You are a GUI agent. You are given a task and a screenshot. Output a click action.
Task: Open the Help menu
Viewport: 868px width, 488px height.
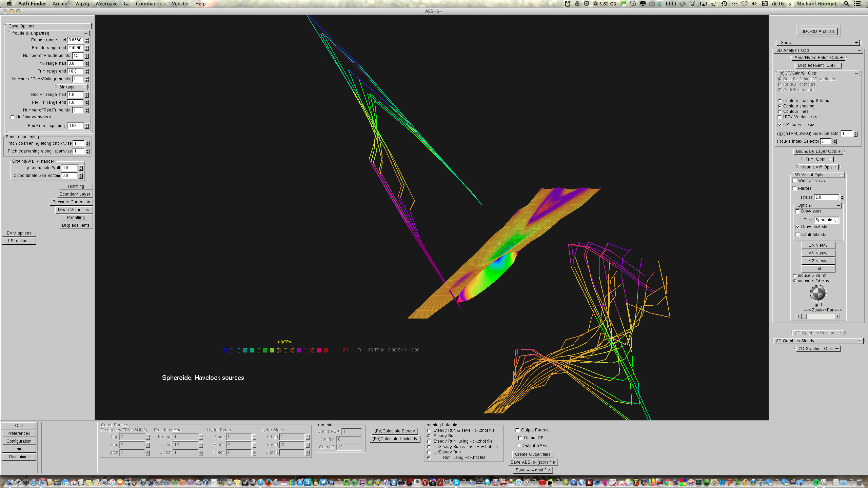point(200,4)
